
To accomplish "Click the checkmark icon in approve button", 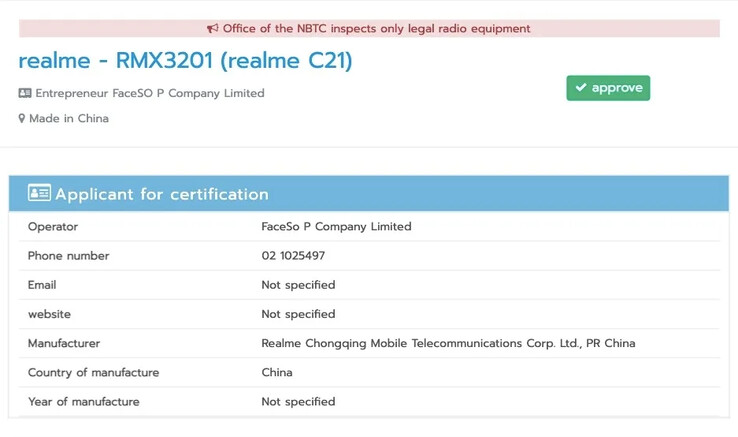I will click(581, 88).
